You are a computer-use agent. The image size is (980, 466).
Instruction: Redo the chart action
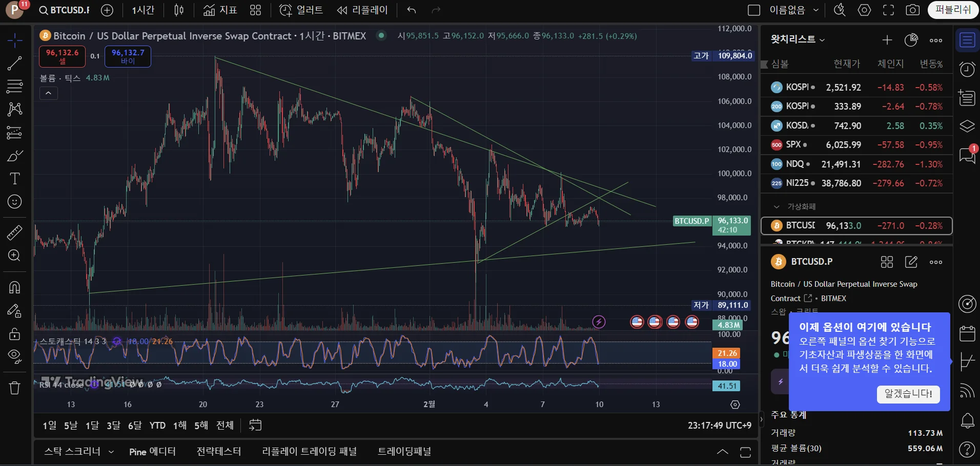coord(436,10)
